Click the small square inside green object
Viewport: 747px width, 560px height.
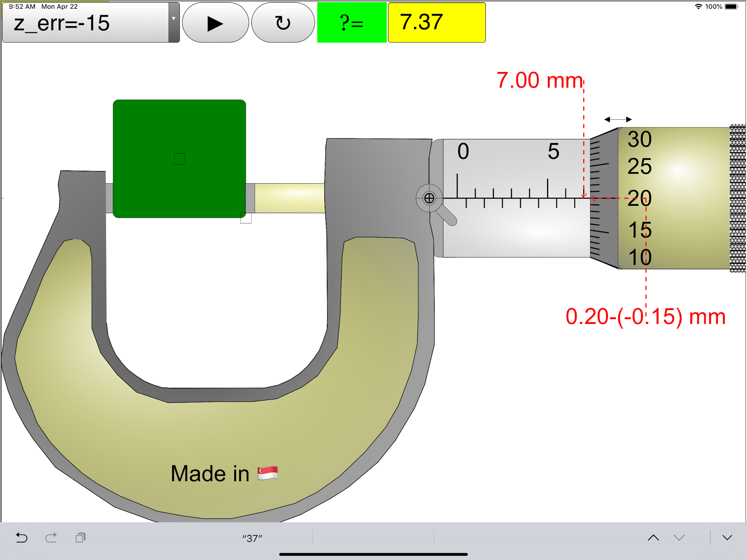coord(179,159)
